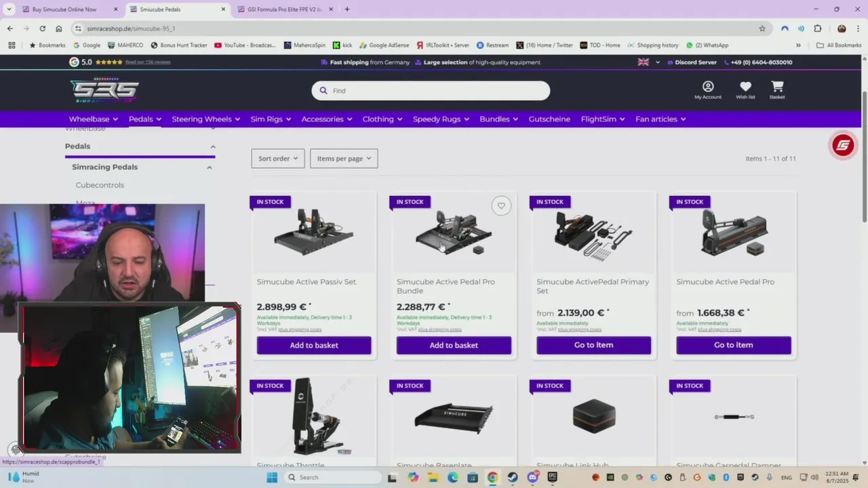Expand the Steering Wheels navigation menu
868x488 pixels.
pos(206,119)
